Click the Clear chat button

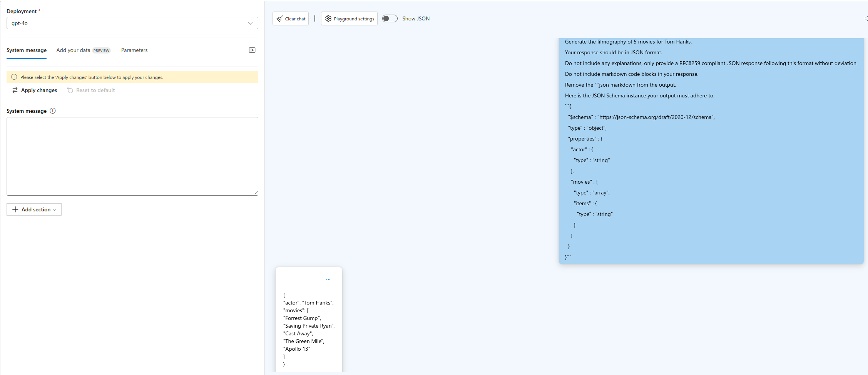pyautogui.click(x=291, y=18)
